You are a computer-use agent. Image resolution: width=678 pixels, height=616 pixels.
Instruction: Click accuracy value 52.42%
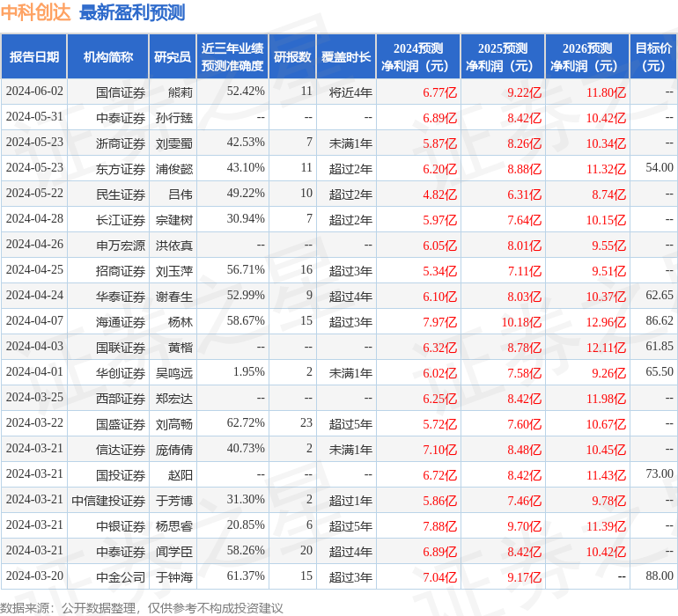click(246, 92)
